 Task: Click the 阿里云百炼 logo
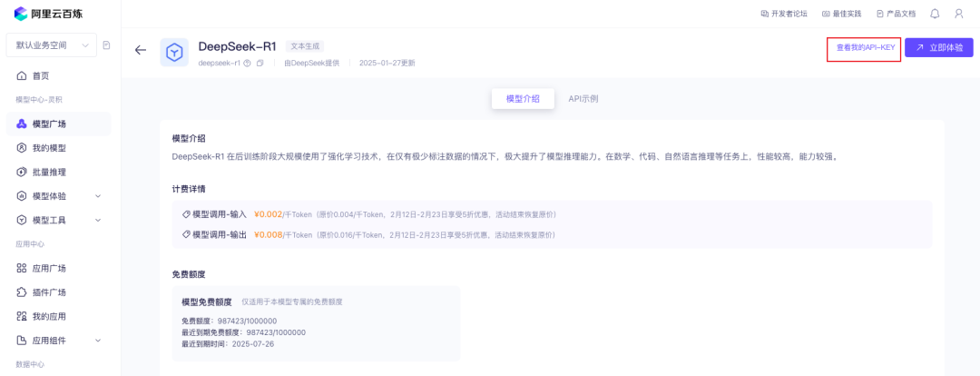click(x=47, y=13)
